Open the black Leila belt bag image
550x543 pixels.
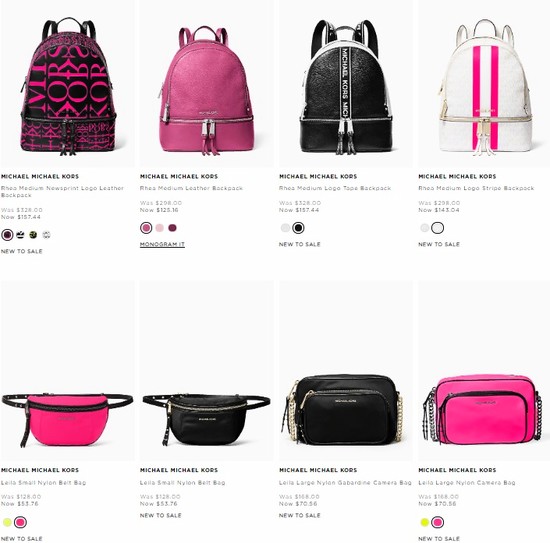[206, 420]
